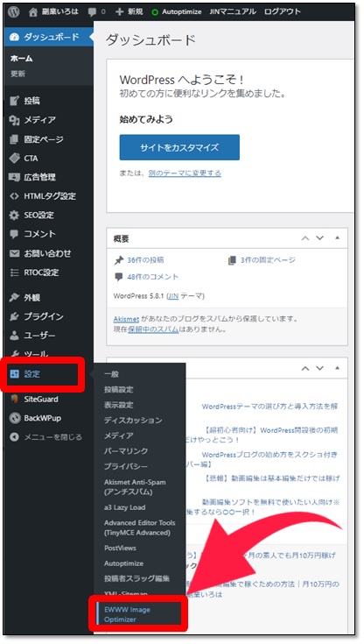
Task: Click the メディア icon in sidebar
Action: pyautogui.click(x=14, y=120)
